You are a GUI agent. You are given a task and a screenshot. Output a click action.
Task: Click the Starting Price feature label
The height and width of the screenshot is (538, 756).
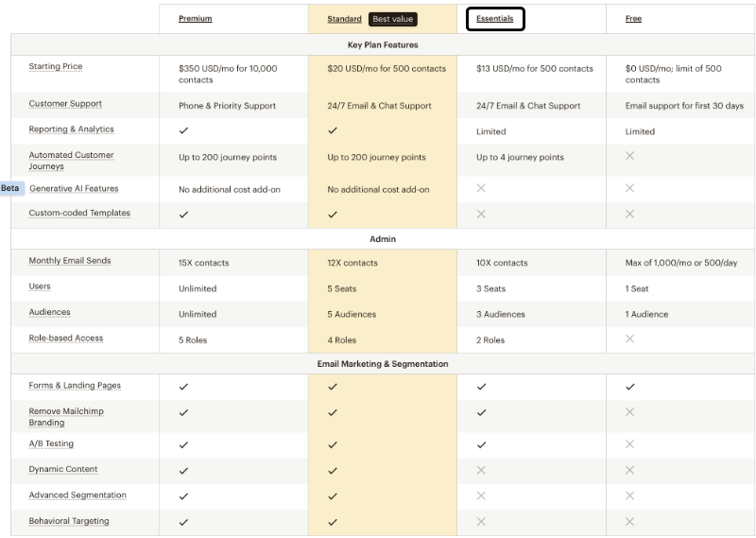click(x=56, y=66)
